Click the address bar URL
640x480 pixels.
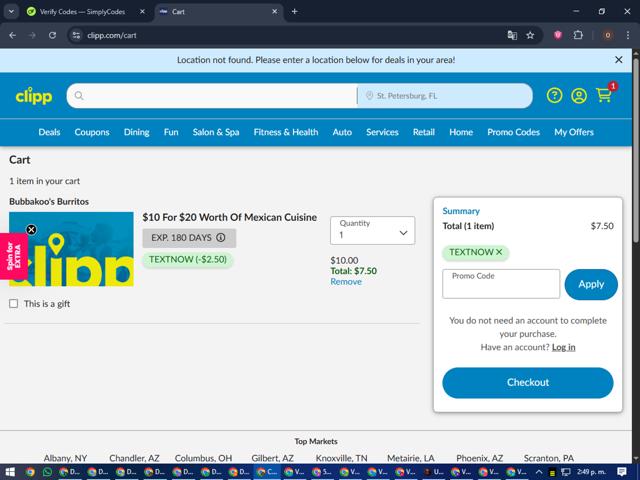(111, 36)
